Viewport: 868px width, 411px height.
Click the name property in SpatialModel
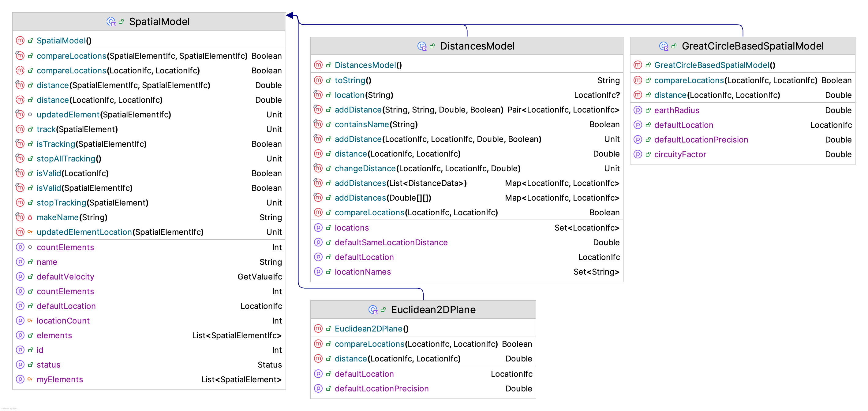tap(149, 262)
